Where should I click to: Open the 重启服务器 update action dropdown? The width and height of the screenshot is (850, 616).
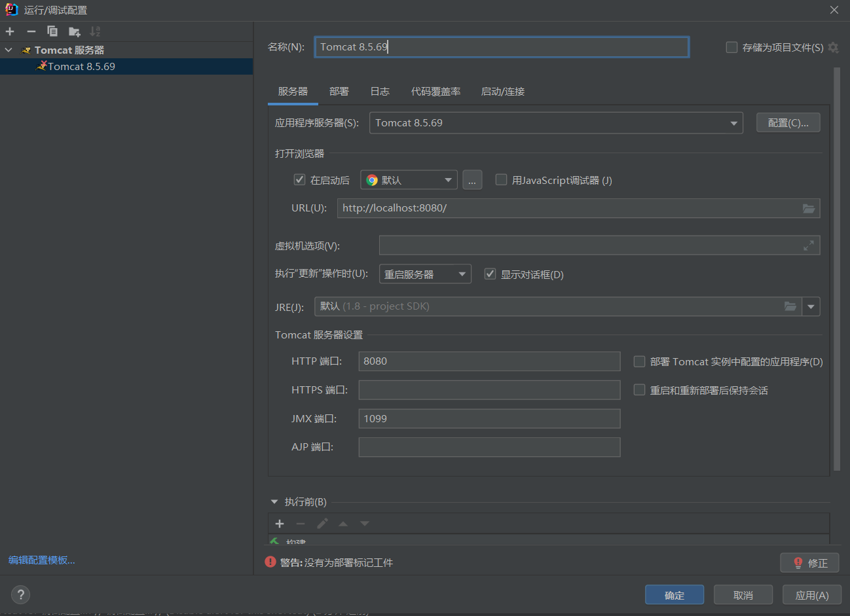[x=425, y=274]
